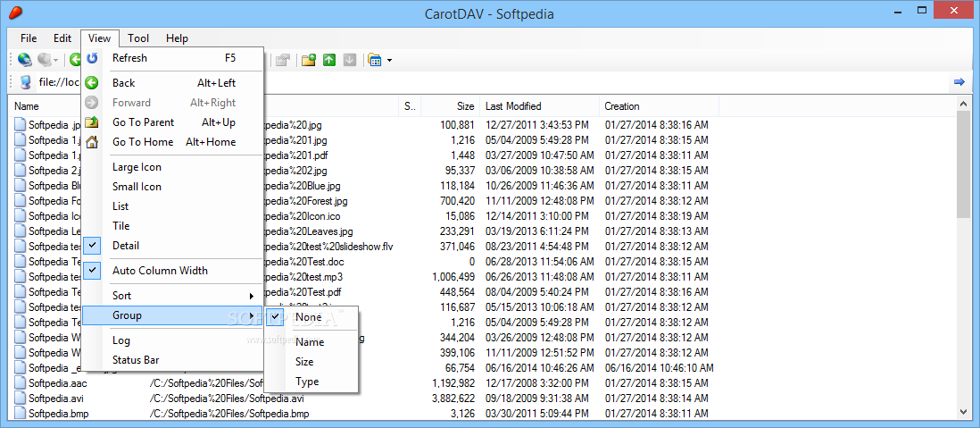
Task: Select the Softpedia.avi file name
Action: click(55, 398)
